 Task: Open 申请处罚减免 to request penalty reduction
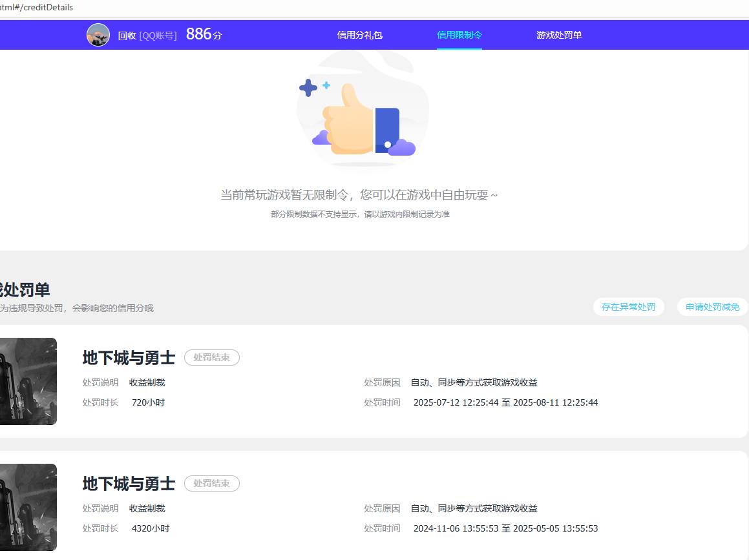point(712,307)
